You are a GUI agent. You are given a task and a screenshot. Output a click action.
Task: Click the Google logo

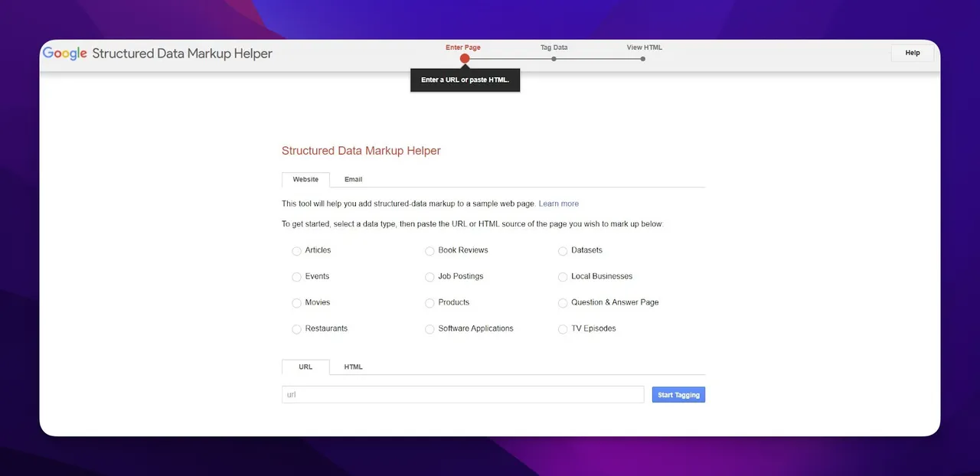coord(64,54)
